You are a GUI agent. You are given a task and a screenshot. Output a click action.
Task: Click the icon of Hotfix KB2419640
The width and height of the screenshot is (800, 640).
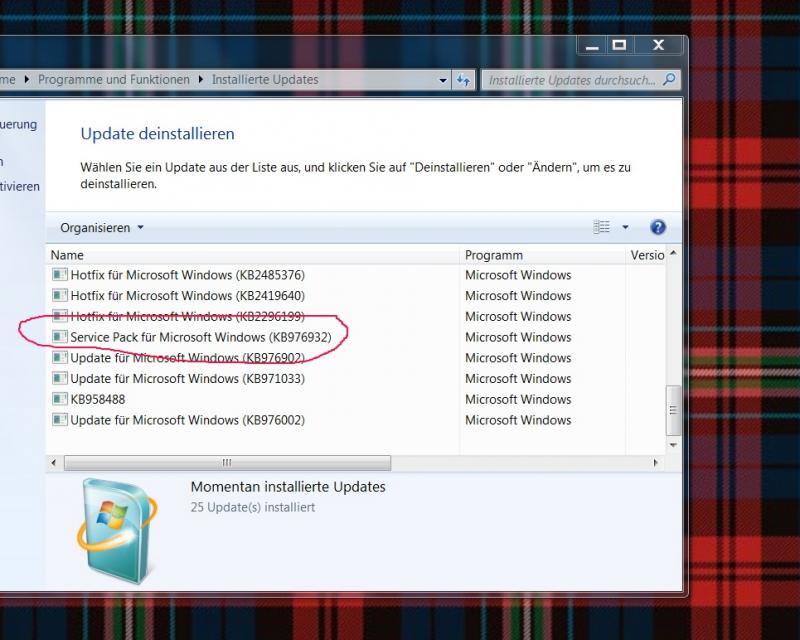(60, 295)
